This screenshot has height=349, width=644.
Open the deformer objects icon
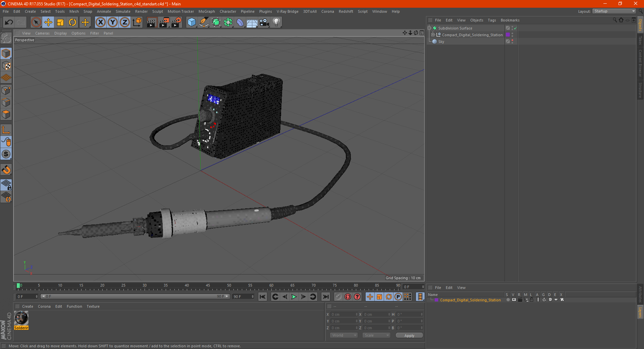240,22
